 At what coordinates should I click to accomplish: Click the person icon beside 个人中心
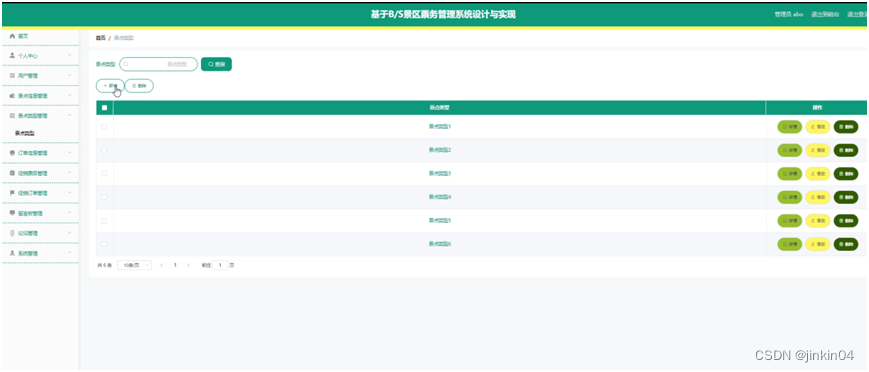tap(12, 55)
